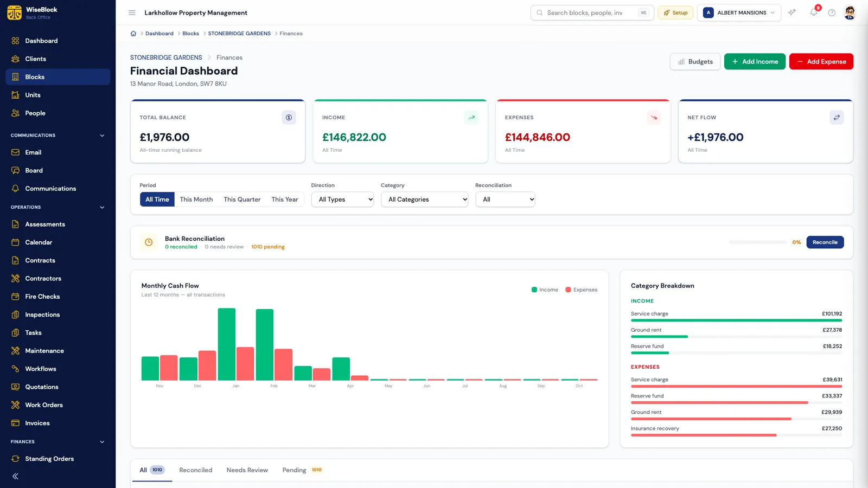Open the All Categories dropdown

click(x=424, y=200)
